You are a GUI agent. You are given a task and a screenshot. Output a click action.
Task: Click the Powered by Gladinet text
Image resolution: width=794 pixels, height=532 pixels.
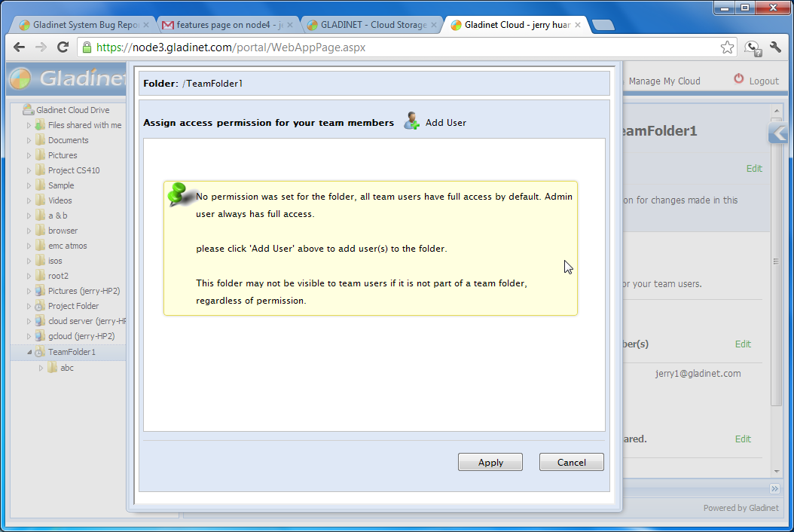point(741,508)
